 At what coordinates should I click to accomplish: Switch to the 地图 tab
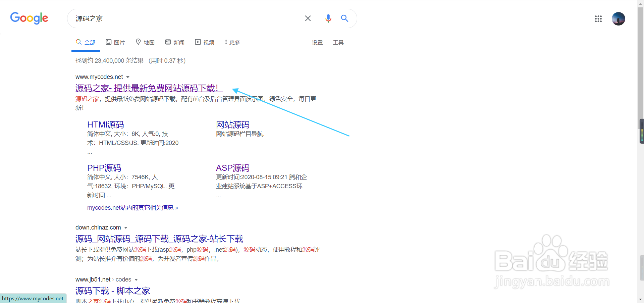click(x=145, y=42)
